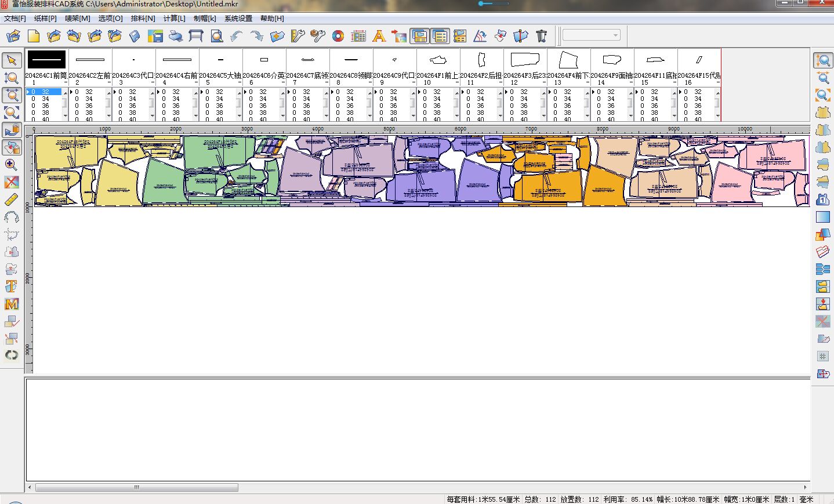Image resolution: width=834 pixels, height=504 pixels.
Task: Click the plotter output icon
Action: (x=196, y=37)
